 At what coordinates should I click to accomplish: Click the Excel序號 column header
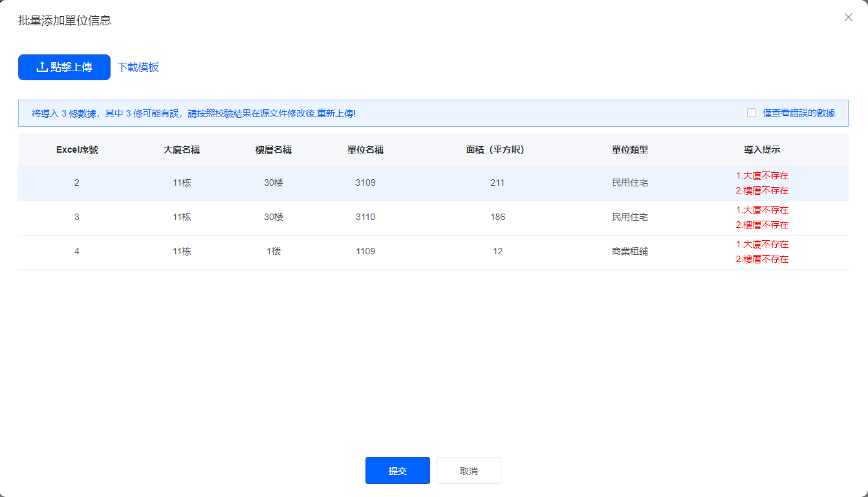pyautogui.click(x=77, y=149)
